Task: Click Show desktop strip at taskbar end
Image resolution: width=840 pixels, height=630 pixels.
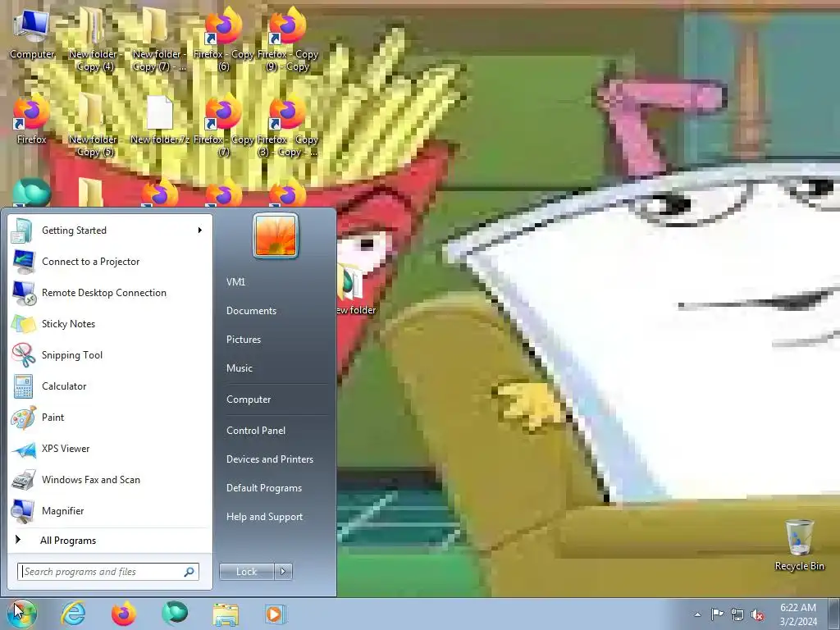Action: (834, 614)
